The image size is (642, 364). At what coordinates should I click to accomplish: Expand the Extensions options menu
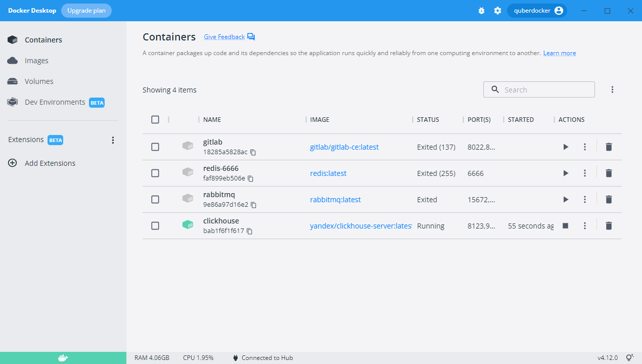click(113, 140)
